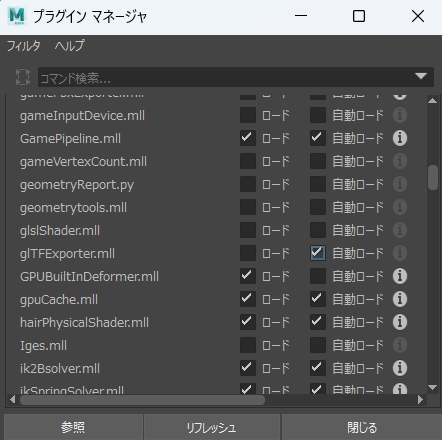Select the GPUBuiltInDeformer.mll name

click(x=89, y=277)
